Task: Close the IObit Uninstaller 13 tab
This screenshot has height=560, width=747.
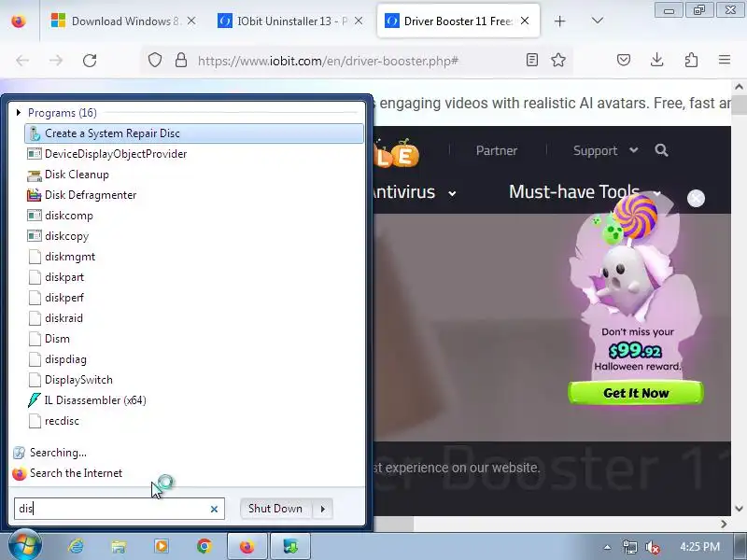Action: [x=359, y=21]
